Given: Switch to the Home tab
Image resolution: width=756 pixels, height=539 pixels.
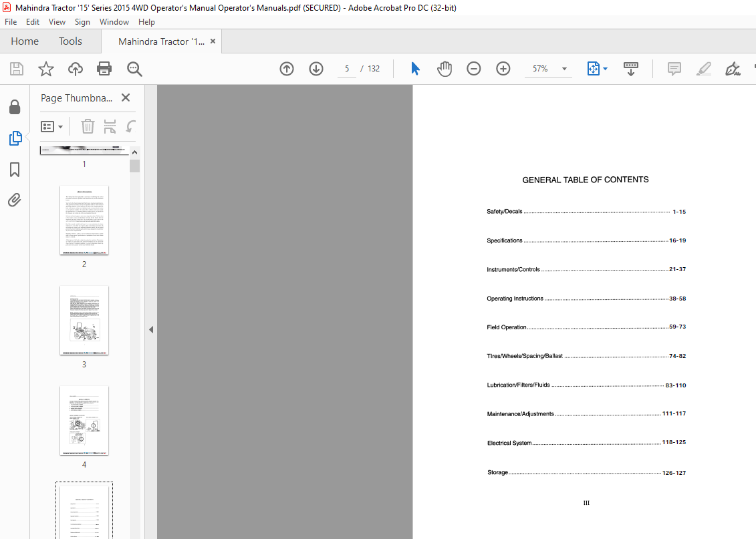Looking at the screenshot, I should click(x=25, y=41).
